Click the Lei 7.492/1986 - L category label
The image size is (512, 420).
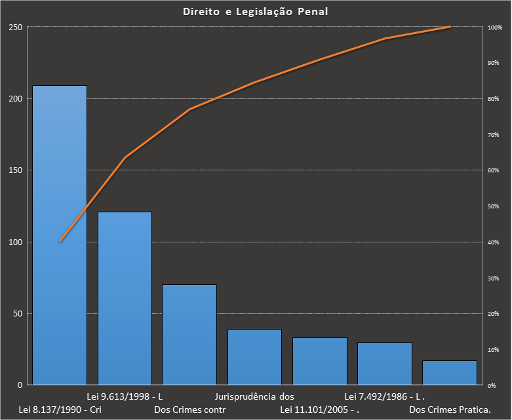click(x=385, y=396)
